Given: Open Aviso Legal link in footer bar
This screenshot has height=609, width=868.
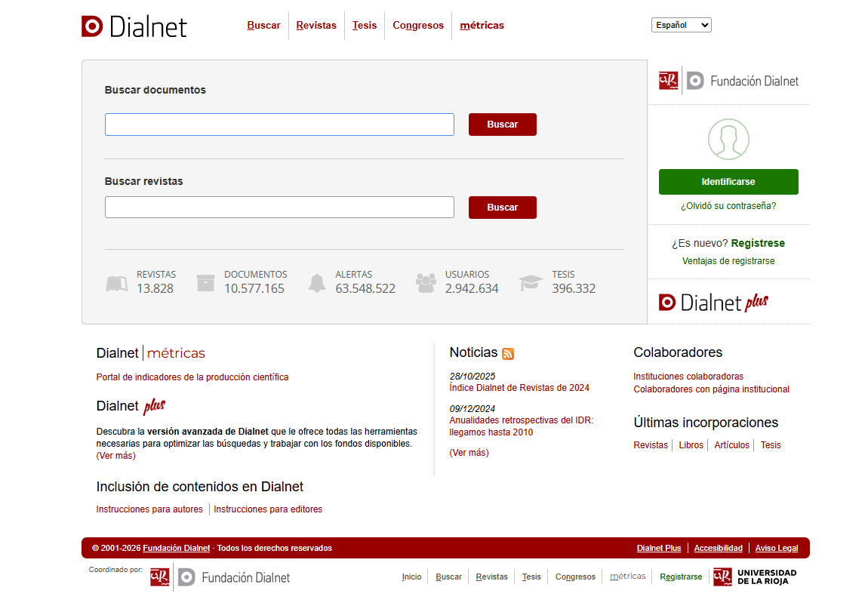Looking at the screenshot, I should pyautogui.click(x=777, y=548).
